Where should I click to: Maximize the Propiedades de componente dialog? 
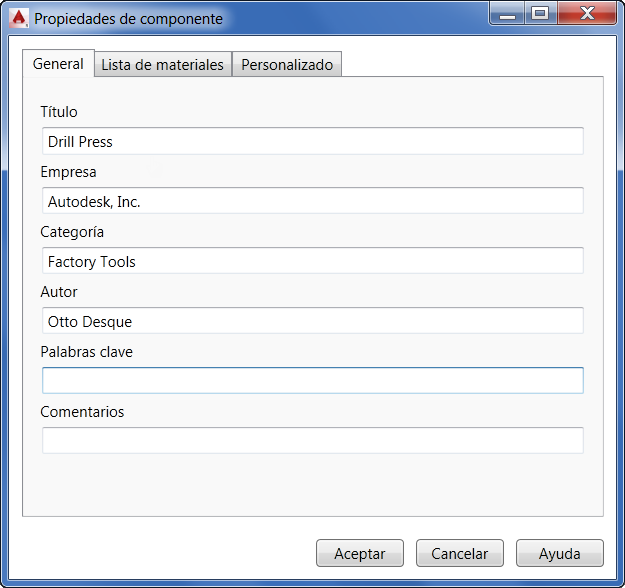click(x=540, y=14)
